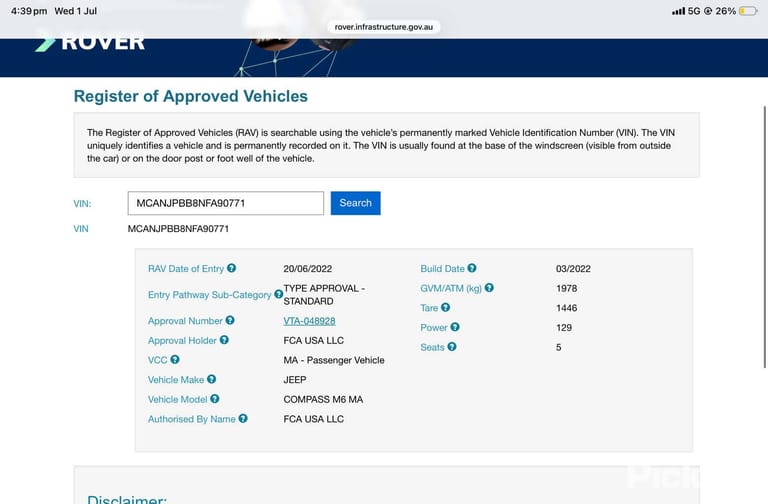Select the VIN result MCANJPBB8NFA90771 below the input
Image resolution: width=768 pixels, height=504 pixels.
178,229
